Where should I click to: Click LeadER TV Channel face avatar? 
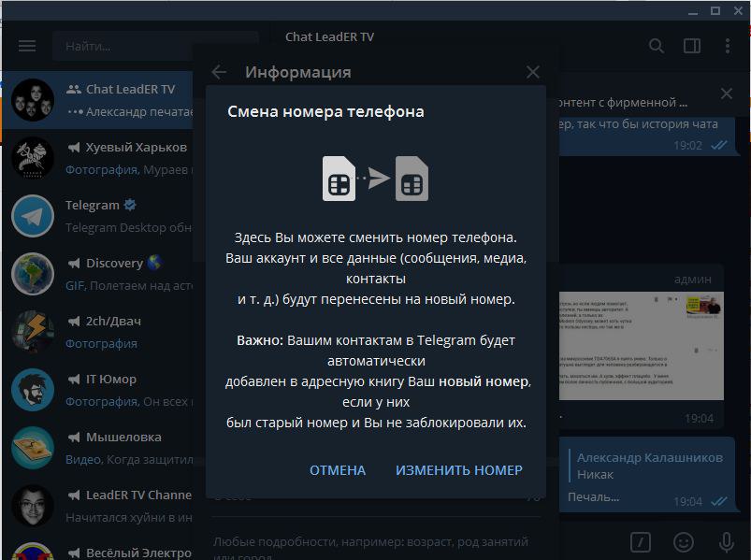pyautogui.click(x=33, y=506)
